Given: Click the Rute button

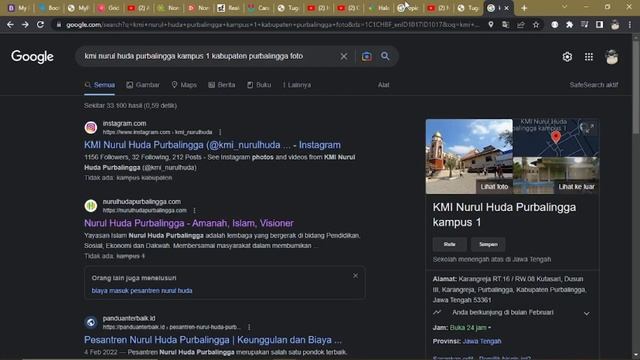Looking at the screenshot, I should click(x=449, y=244).
